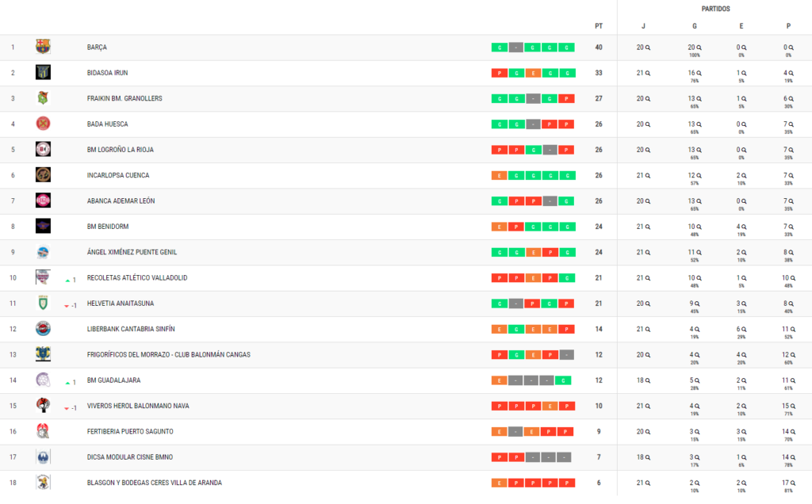Click Recoletas Valladolid's green G form badge
Screen dimensions: 812x504
[x=567, y=278]
